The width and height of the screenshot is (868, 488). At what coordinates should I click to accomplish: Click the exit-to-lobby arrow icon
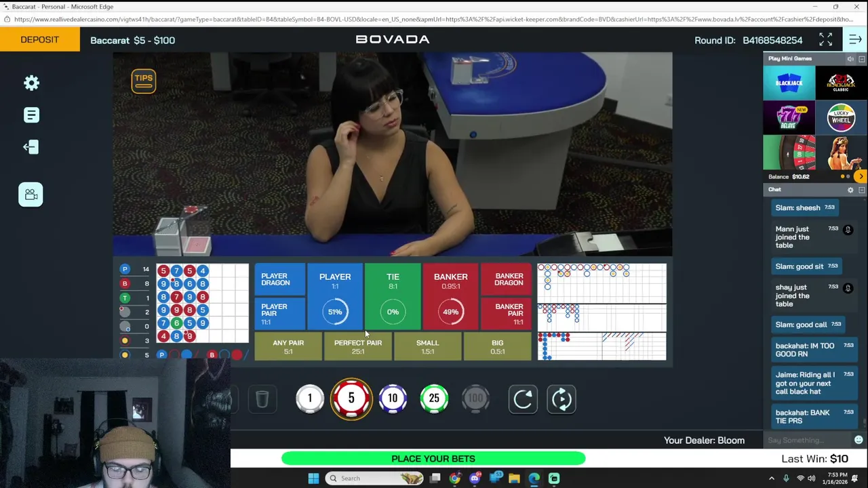(31, 147)
